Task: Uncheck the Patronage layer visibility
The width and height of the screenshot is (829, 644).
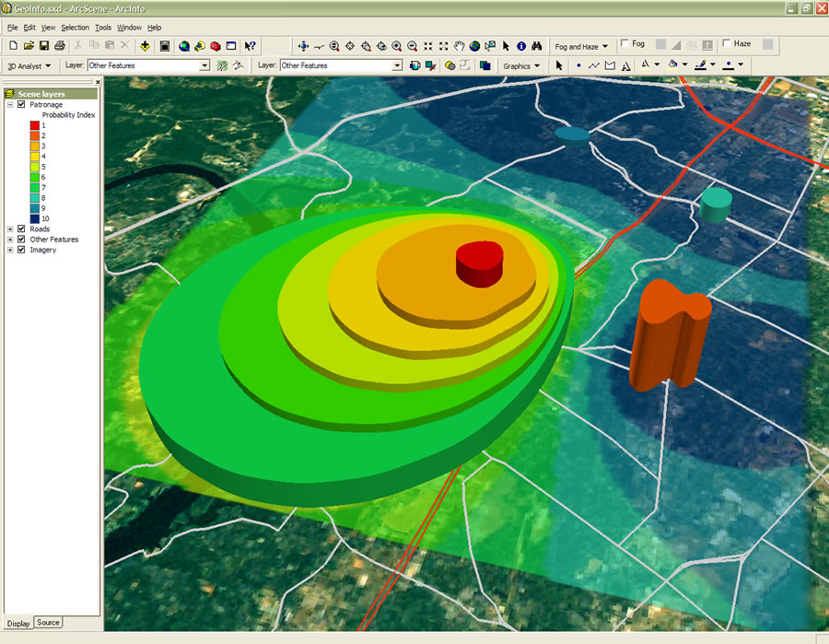Action: tap(21, 104)
